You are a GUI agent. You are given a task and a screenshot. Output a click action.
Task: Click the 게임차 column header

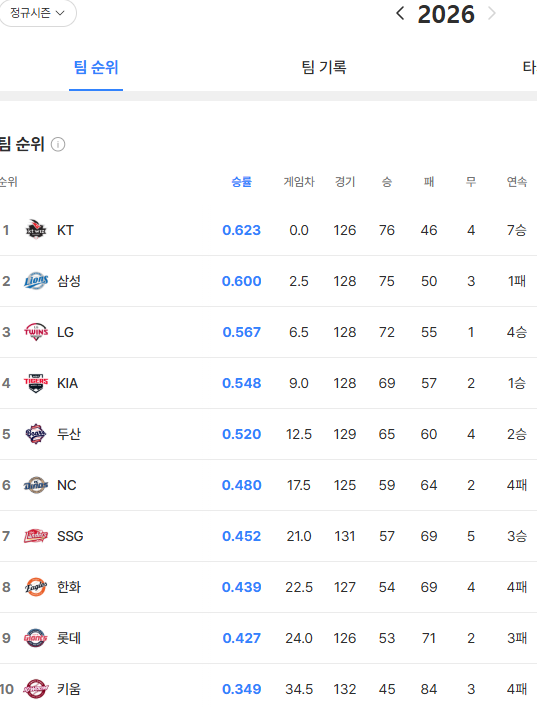[x=299, y=182]
